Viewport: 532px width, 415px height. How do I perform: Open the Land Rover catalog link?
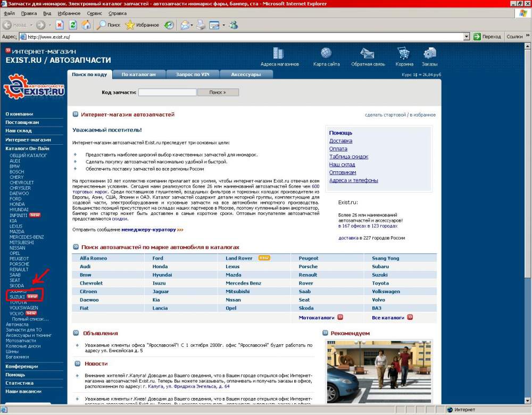pyautogui.click(x=239, y=258)
